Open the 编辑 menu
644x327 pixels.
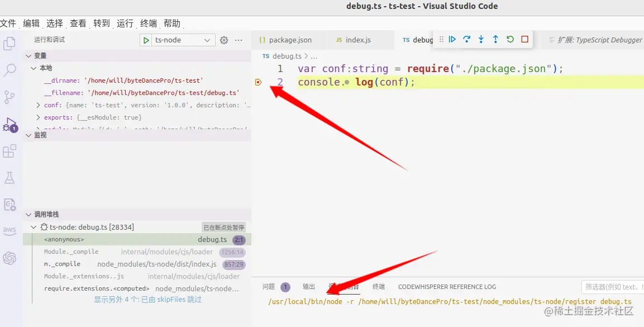[31, 23]
